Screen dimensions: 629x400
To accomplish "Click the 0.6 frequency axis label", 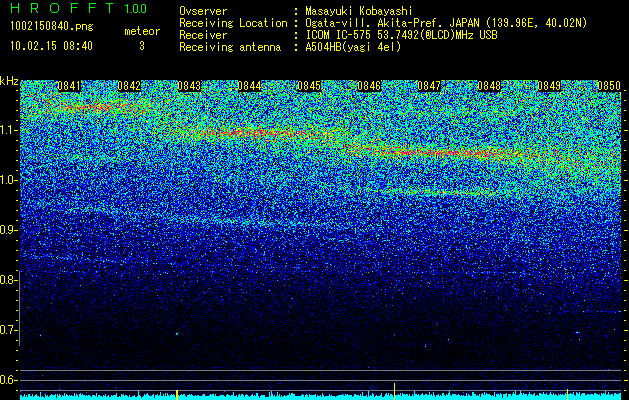I will tap(8, 380).
